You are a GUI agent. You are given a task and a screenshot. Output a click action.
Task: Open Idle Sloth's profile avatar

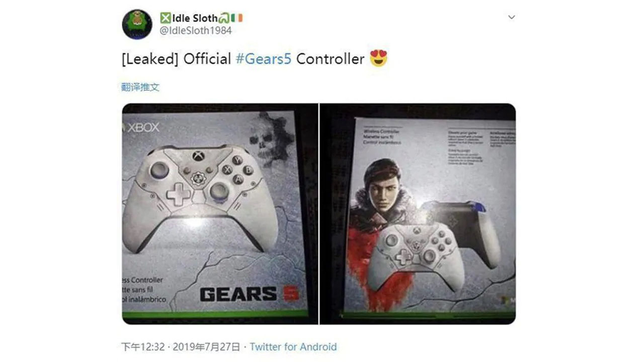click(x=137, y=24)
